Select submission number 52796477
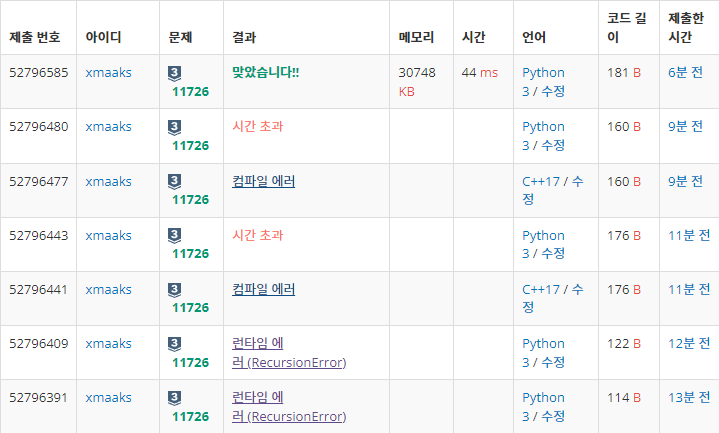This screenshot has height=433, width=719. 39,182
